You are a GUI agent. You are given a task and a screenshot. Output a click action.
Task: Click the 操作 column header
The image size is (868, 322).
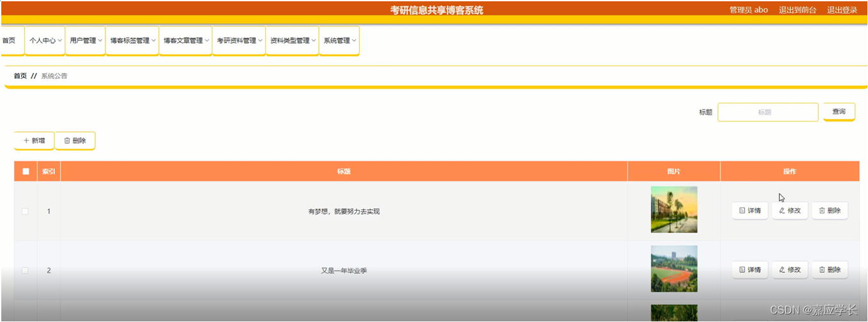(x=790, y=172)
